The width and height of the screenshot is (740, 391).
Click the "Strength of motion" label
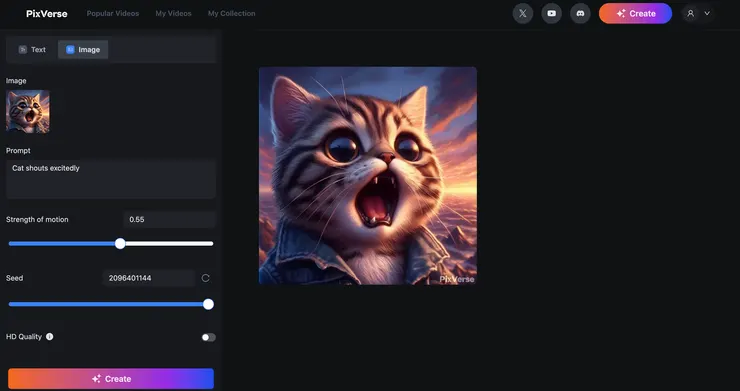[37, 220]
